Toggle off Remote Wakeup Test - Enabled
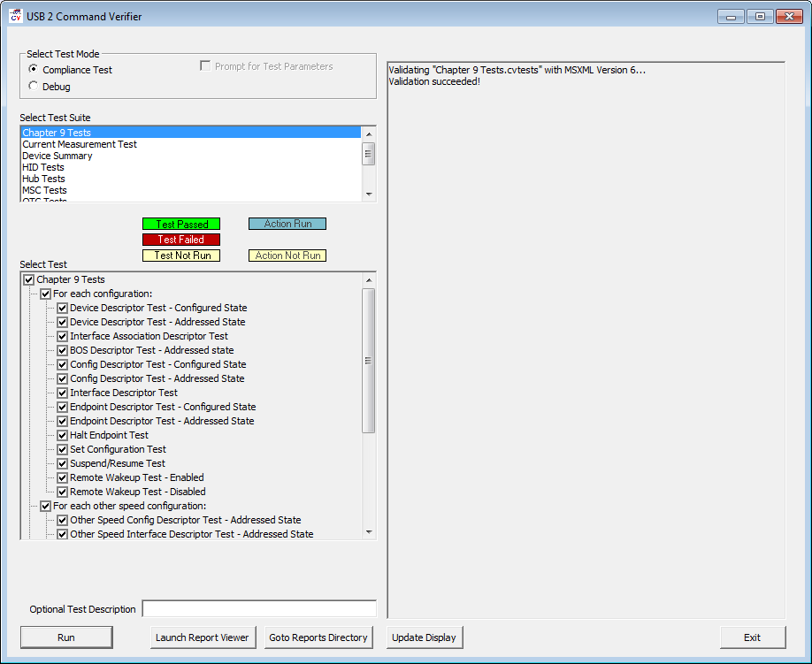 pos(62,477)
